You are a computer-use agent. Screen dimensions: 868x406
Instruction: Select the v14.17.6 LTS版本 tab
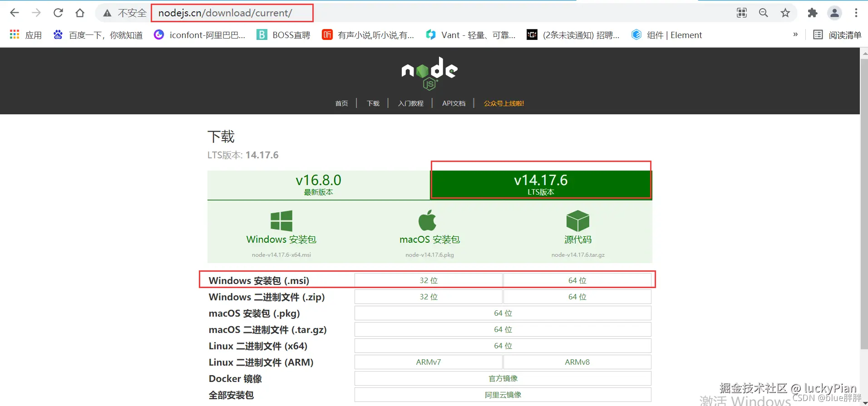tap(541, 185)
